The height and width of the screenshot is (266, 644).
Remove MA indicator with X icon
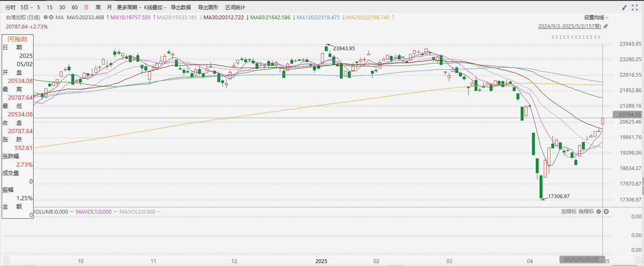pos(51,18)
